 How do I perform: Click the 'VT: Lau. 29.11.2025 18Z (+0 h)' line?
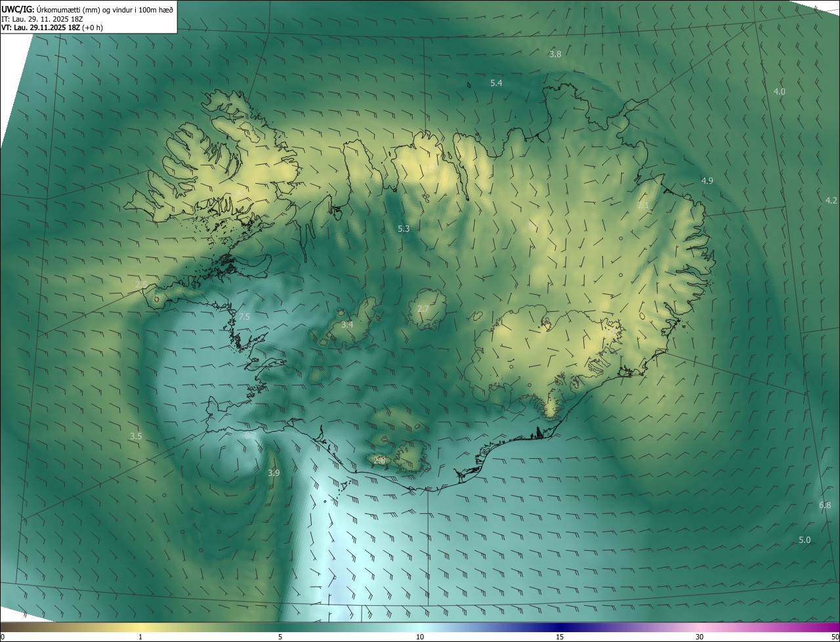click(x=52, y=27)
